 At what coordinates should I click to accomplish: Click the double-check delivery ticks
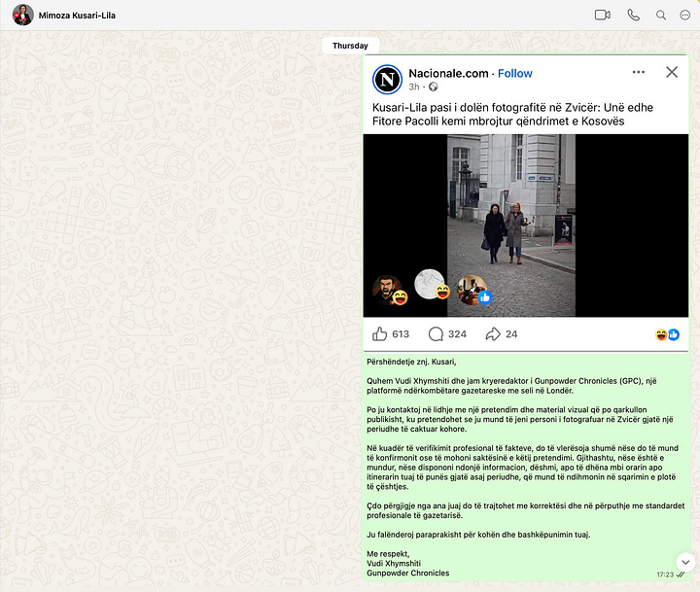pos(681,575)
